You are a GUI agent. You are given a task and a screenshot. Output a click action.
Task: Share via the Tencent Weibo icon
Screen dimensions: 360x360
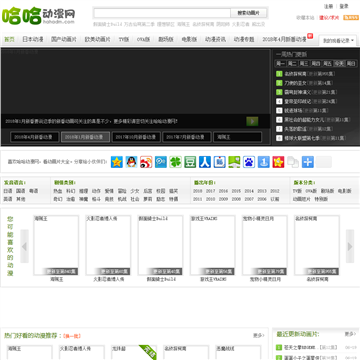tap(161, 162)
